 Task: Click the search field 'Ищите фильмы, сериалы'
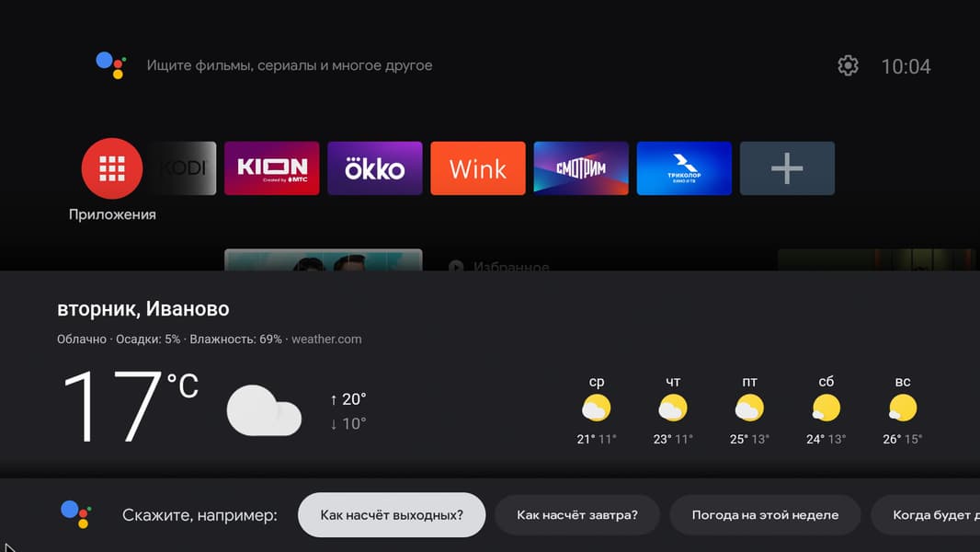click(x=290, y=65)
